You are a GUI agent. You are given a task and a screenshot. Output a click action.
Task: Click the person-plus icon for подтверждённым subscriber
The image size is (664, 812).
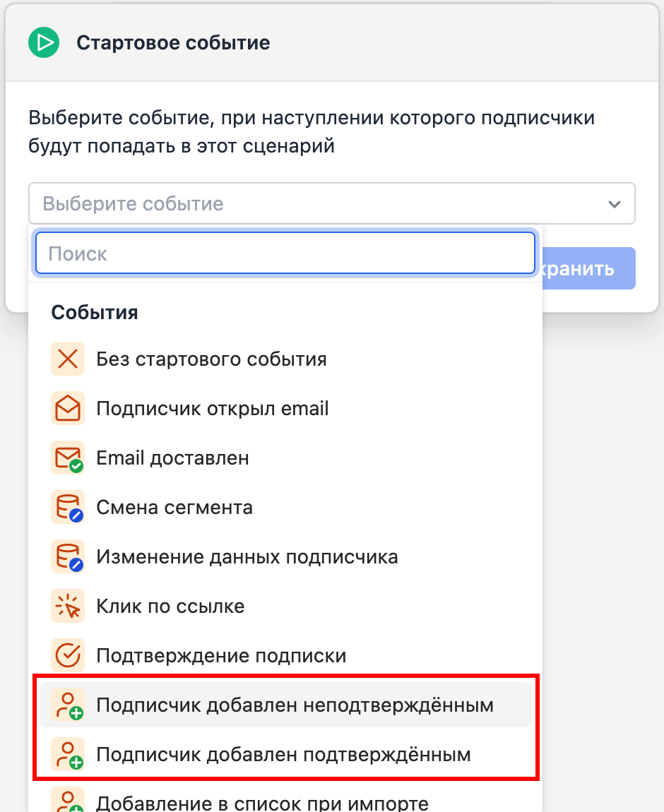[x=68, y=754]
